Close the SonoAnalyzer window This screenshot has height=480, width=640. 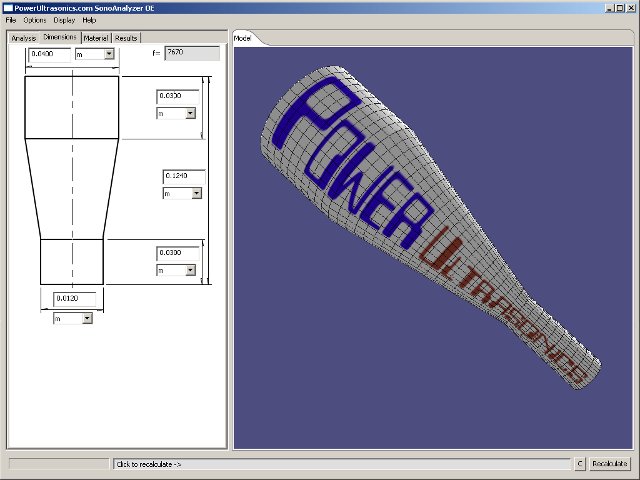pos(631,8)
